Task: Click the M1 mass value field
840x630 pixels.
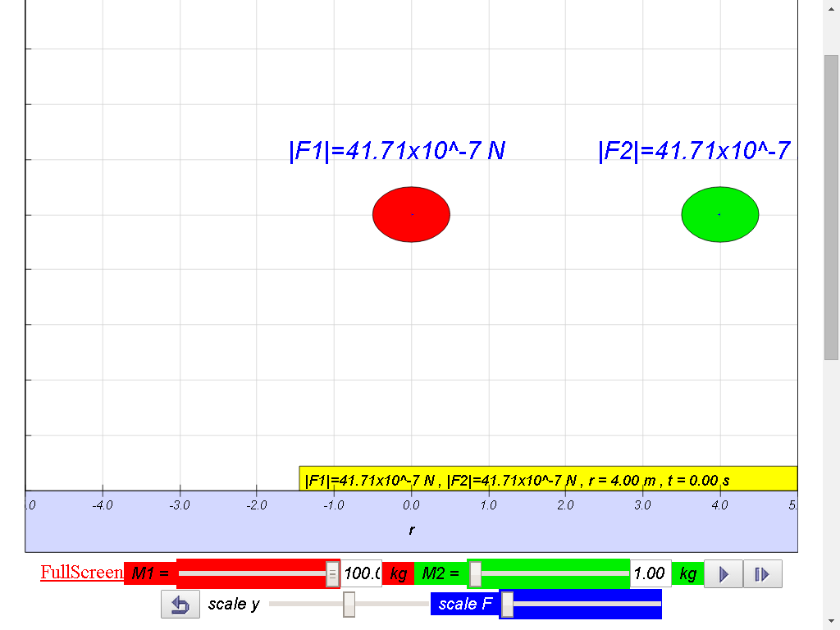Action: point(361,573)
